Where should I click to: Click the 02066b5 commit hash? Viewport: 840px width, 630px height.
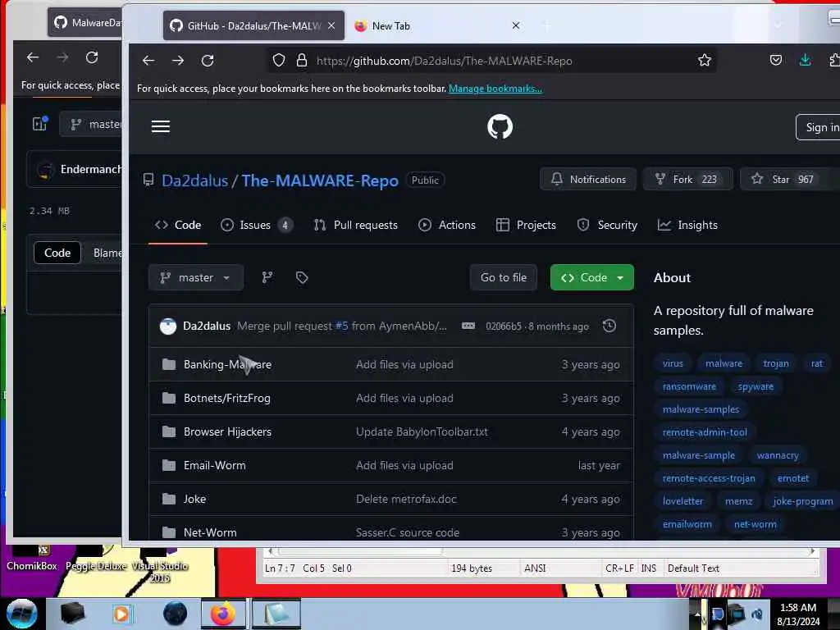click(x=504, y=326)
